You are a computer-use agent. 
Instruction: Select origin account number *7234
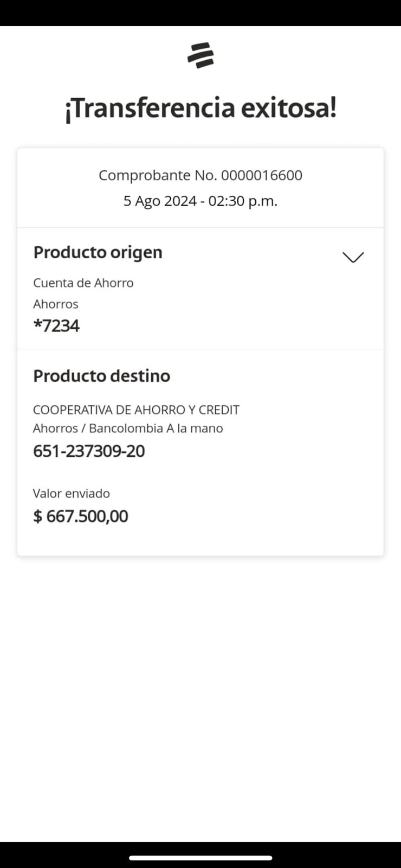click(x=56, y=326)
